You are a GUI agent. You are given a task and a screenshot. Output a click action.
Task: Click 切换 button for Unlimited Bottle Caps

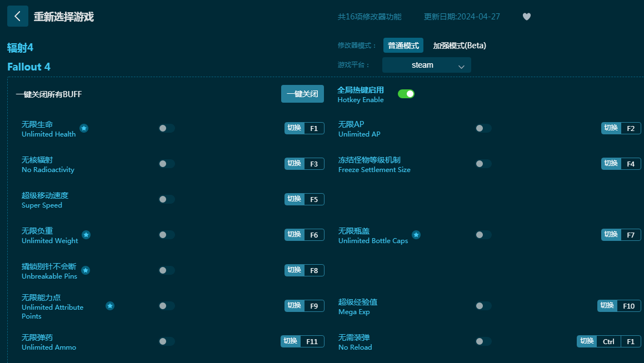611,235
